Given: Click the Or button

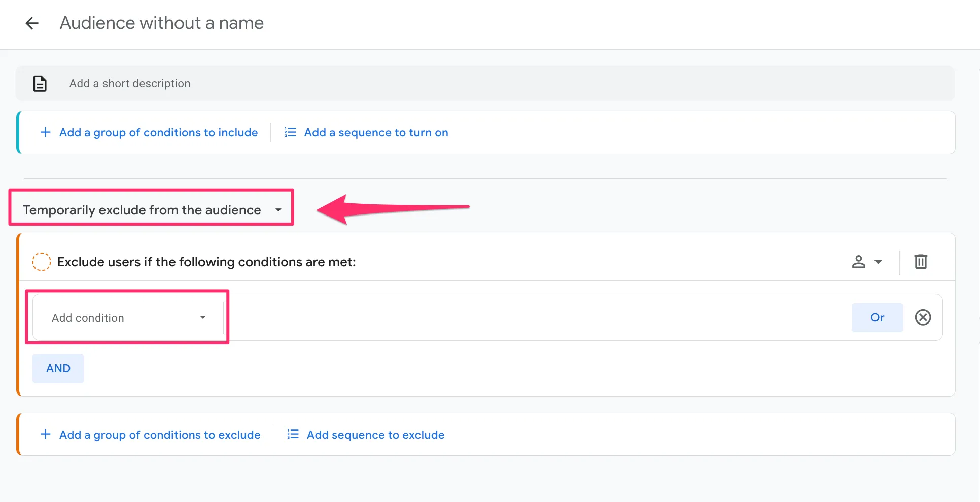Looking at the screenshot, I should (877, 317).
